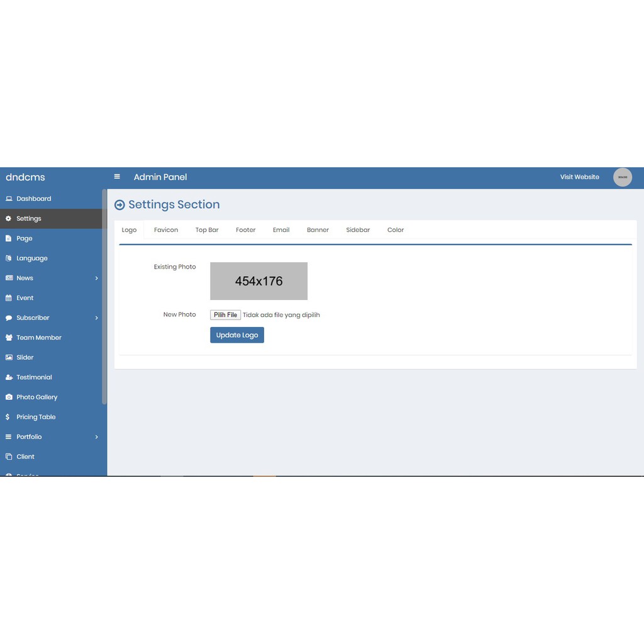Click the Page document icon
The image size is (644, 644).
click(x=8, y=238)
